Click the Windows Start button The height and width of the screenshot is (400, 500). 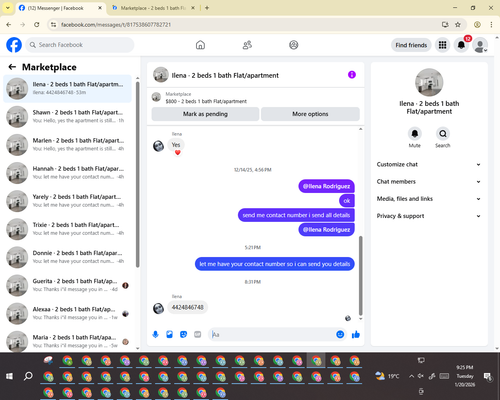(9, 376)
